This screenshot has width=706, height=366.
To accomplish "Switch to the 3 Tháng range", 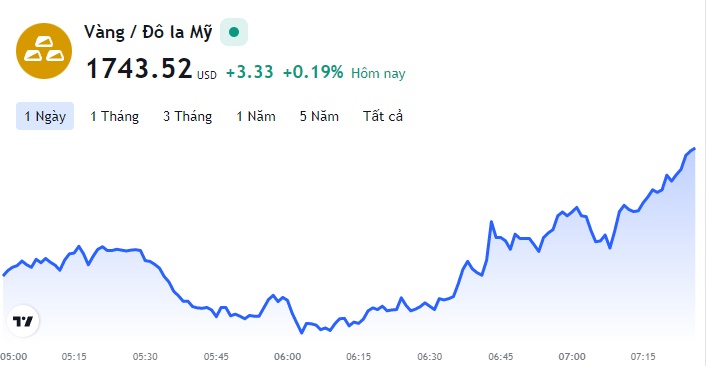I will click(187, 116).
